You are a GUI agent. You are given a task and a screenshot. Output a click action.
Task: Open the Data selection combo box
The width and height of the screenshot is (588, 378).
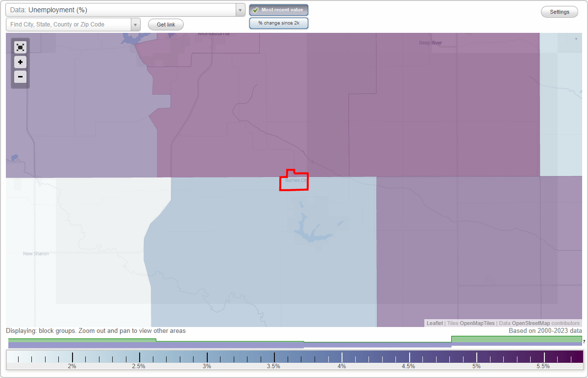[122, 10]
